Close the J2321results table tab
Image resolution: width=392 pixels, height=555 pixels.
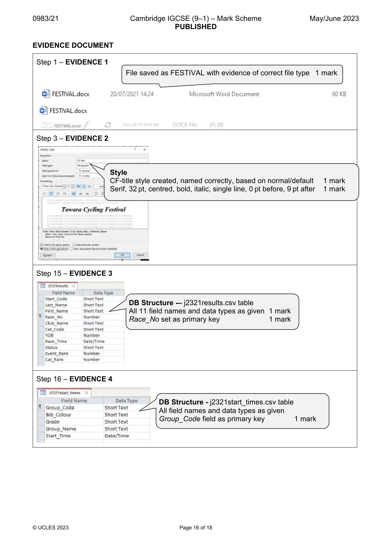click(x=73, y=286)
